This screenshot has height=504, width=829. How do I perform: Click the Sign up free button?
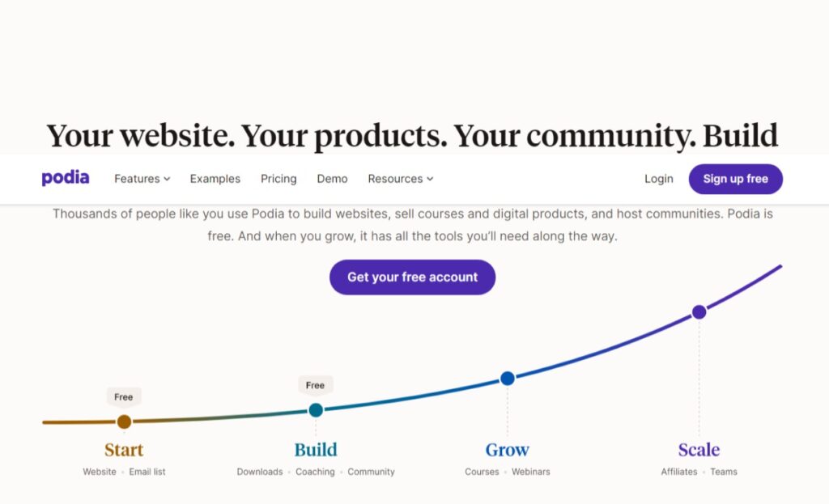point(735,179)
